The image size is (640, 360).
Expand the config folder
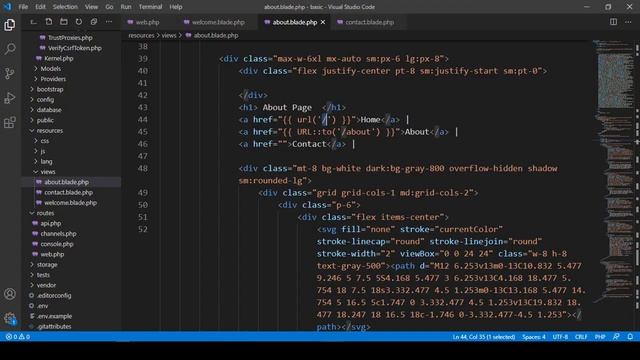point(45,100)
